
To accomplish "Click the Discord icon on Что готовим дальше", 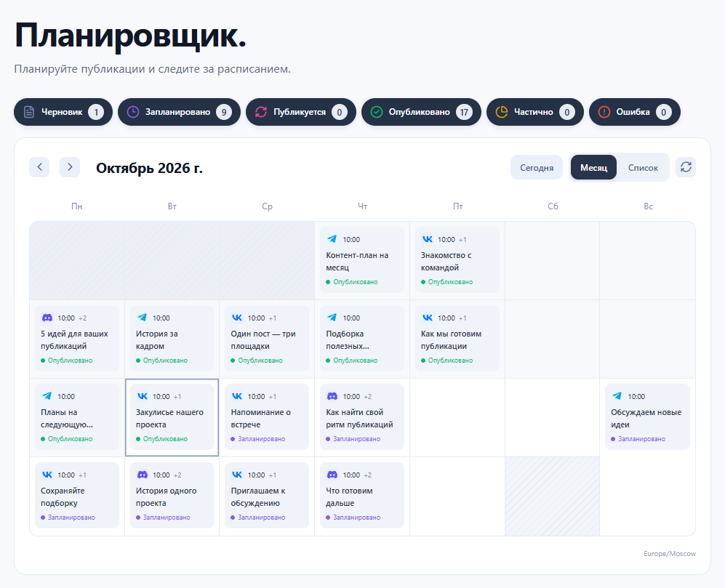I will [x=332, y=475].
